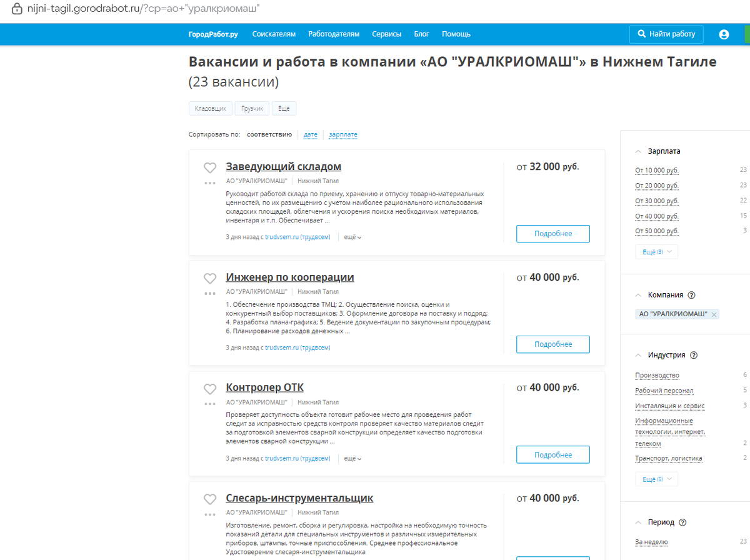Open Подробнее for Заведующий складом
Viewport: 750px width, 560px height.
(553, 234)
